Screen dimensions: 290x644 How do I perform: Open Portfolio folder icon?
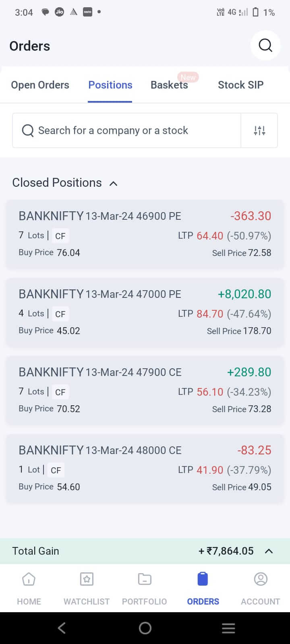click(144, 580)
